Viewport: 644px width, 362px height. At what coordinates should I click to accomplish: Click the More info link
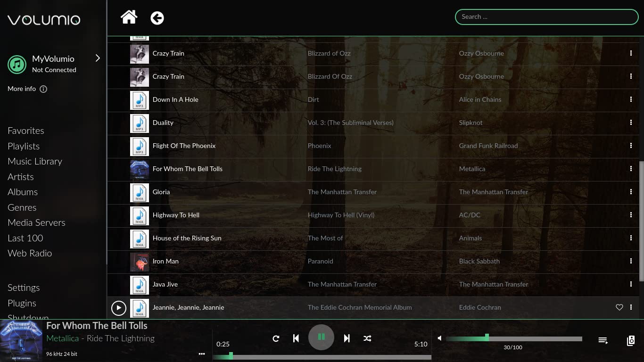(x=22, y=89)
